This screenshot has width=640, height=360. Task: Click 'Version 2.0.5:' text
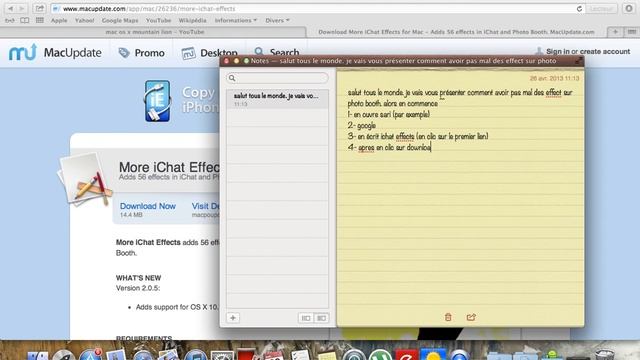tap(138, 288)
